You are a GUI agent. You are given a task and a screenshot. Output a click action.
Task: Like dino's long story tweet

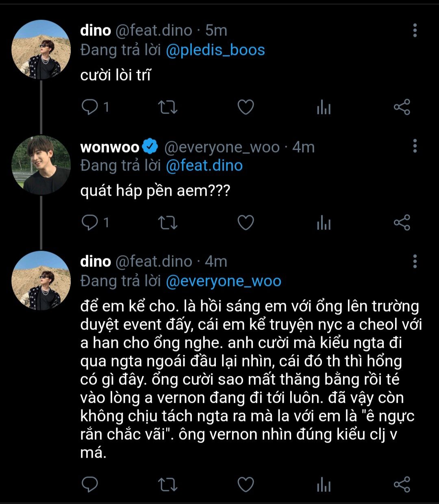tap(246, 484)
